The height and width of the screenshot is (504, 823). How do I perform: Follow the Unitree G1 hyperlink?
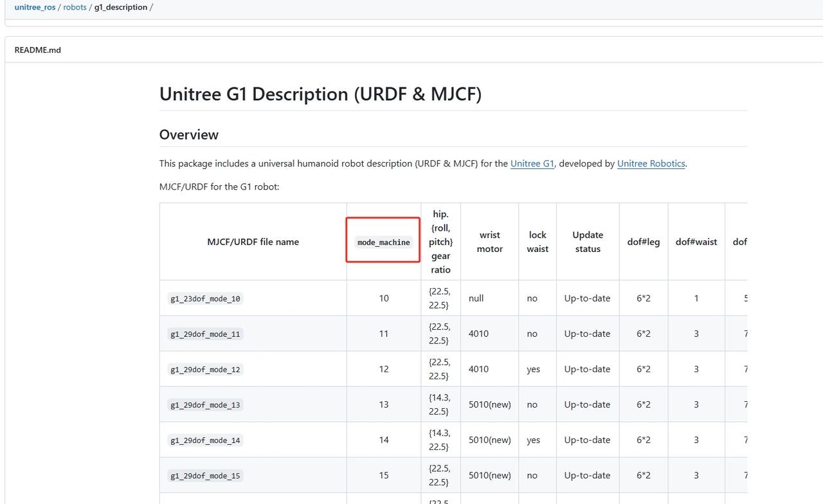(x=532, y=164)
